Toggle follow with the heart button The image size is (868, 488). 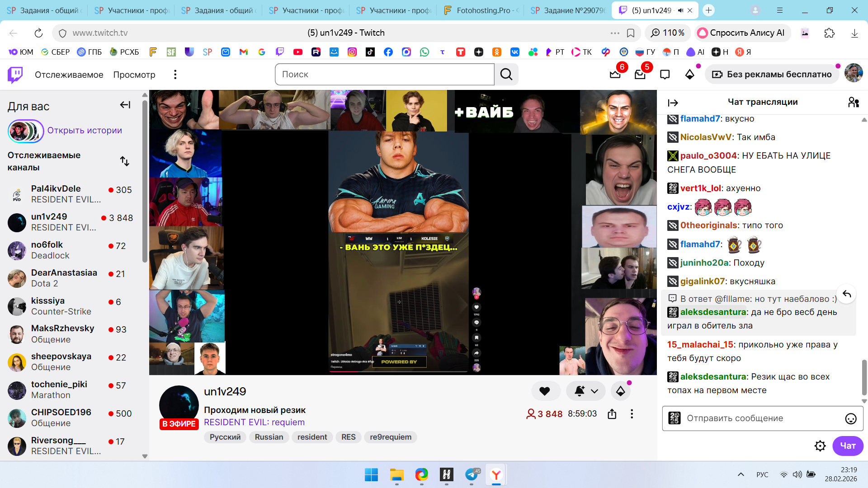[545, 391]
